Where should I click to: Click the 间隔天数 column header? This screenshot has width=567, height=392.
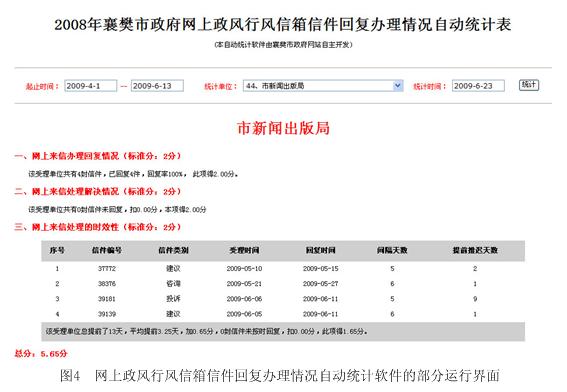coord(392,250)
